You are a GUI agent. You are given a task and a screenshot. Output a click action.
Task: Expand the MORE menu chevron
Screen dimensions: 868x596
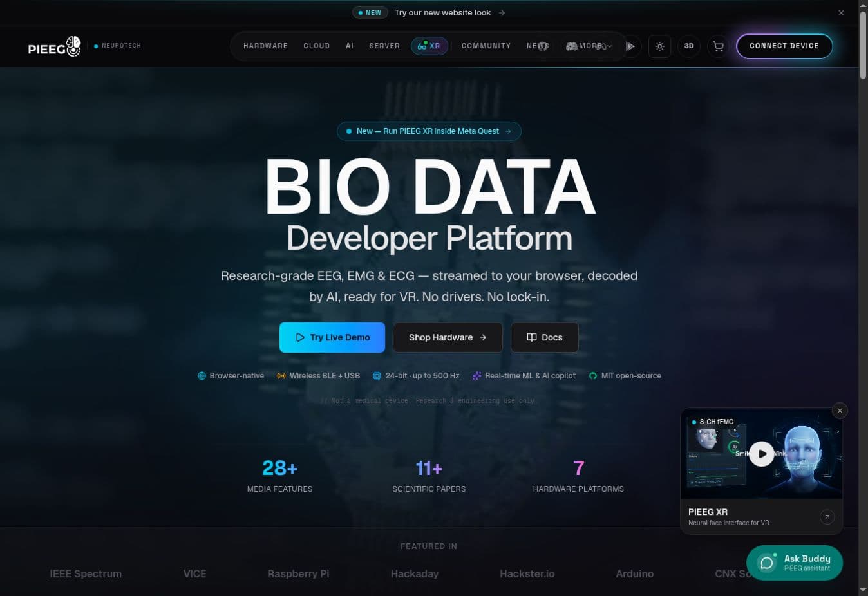[609, 46]
